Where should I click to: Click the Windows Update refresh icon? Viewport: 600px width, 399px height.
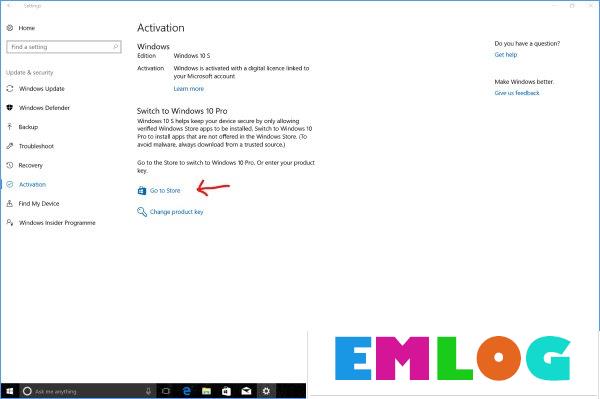pyautogui.click(x=10, y=88)
